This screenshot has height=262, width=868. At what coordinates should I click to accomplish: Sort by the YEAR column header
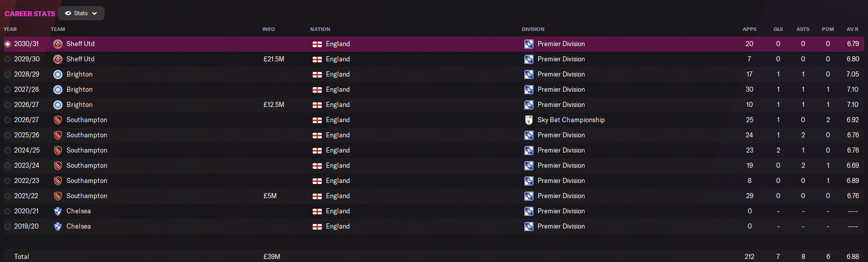pyautogui.click(x=10, y=29)
